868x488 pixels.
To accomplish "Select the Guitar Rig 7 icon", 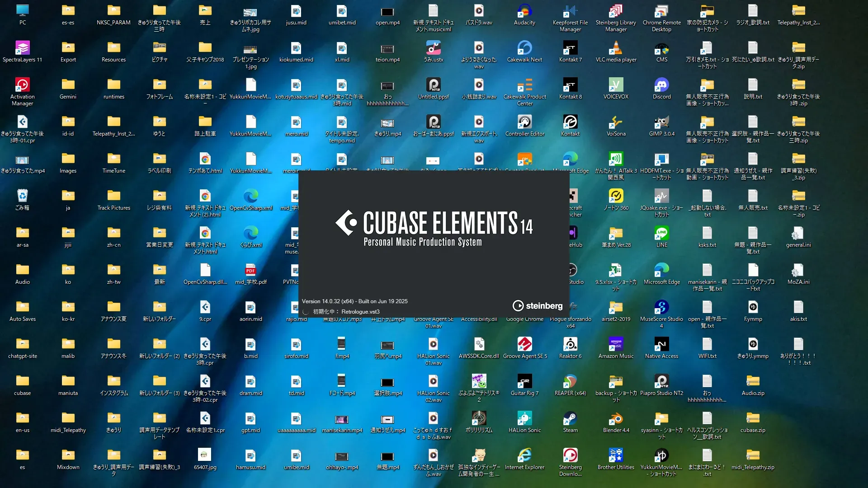I will 524,382.
